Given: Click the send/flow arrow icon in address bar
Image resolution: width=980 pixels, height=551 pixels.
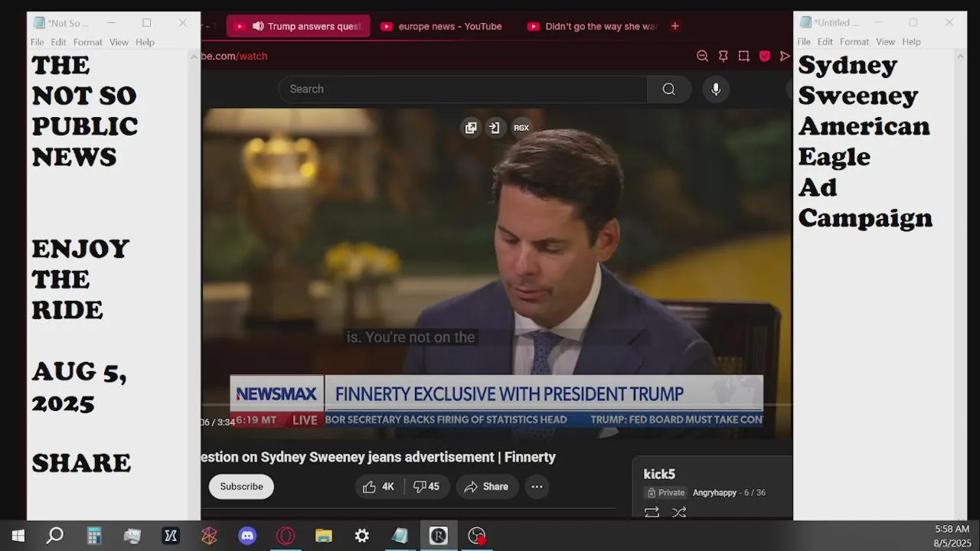Looking at the screenshot, I should (x=785, y=56).
